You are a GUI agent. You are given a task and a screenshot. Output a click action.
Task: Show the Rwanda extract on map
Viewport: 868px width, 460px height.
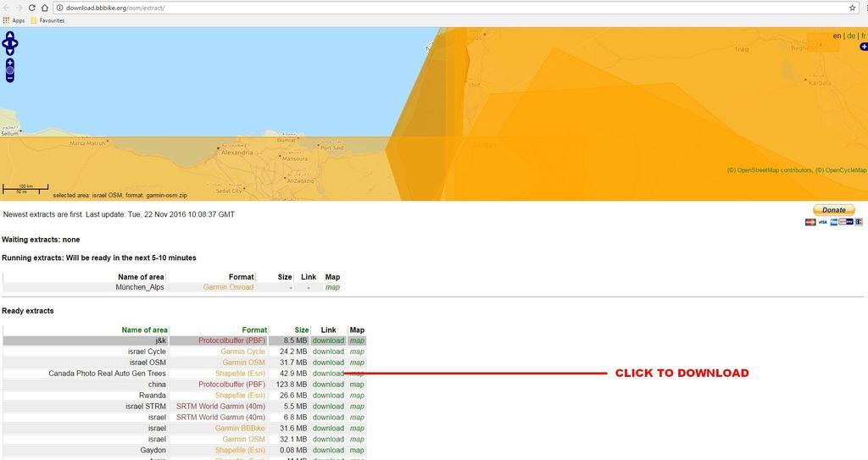coord(357,396)
